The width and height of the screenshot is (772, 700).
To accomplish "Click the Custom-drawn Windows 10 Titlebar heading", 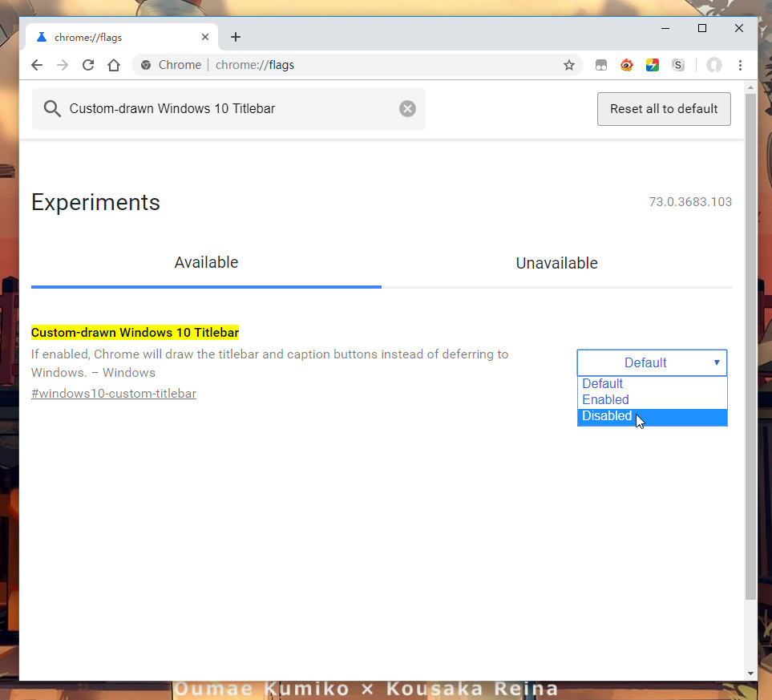I will [135, 333].
